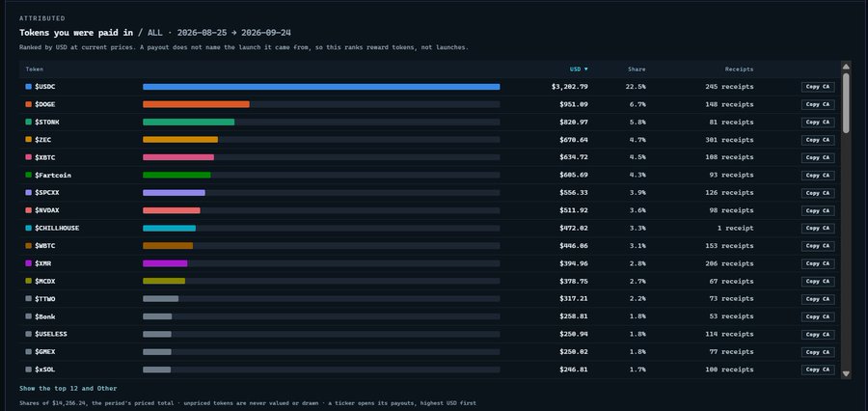Image resolution: width=868 pixels, height=411 pixels.
Task: Copy CA for $Bonk token
Action: (x=818, y=316)
